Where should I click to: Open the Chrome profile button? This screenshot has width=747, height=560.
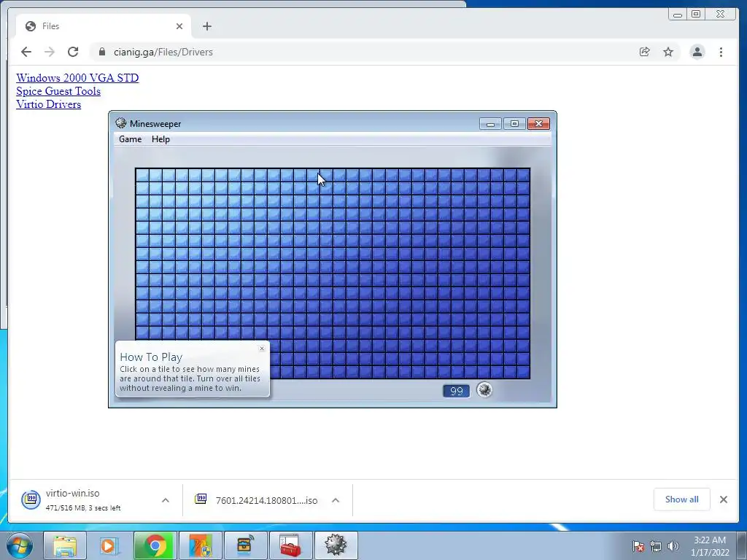tap(697, 52)
